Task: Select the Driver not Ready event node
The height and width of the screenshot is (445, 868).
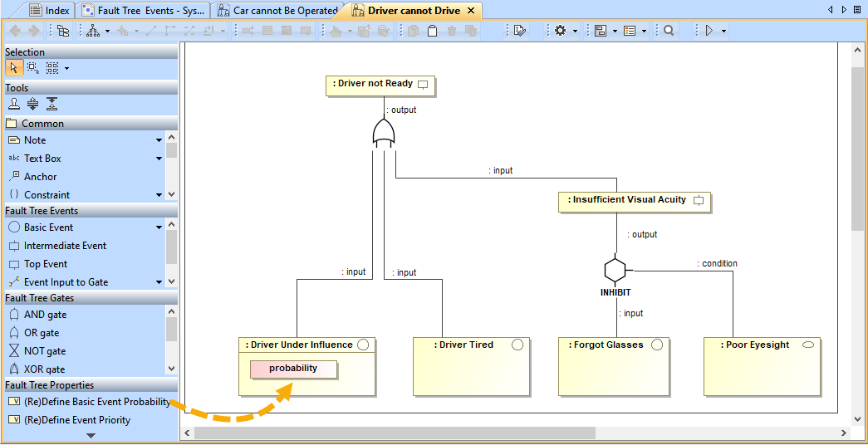Action: (380, 86)
